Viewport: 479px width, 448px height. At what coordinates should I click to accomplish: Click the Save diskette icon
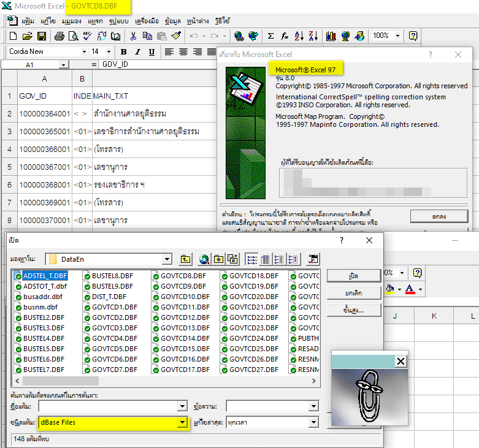(42, 36)
